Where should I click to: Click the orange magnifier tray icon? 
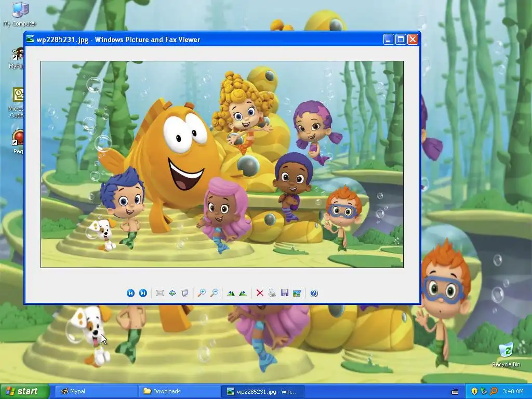(494, 392)
